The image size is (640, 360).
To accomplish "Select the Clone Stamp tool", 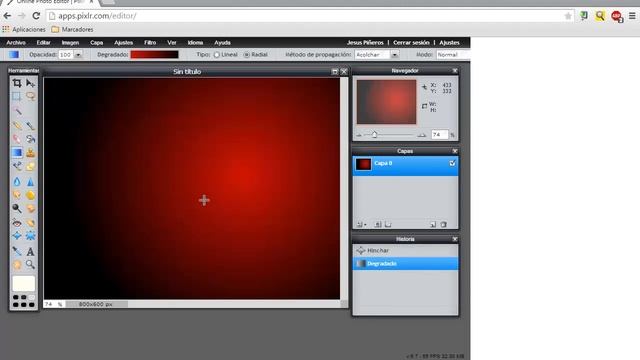I will [x=31, y=153].
